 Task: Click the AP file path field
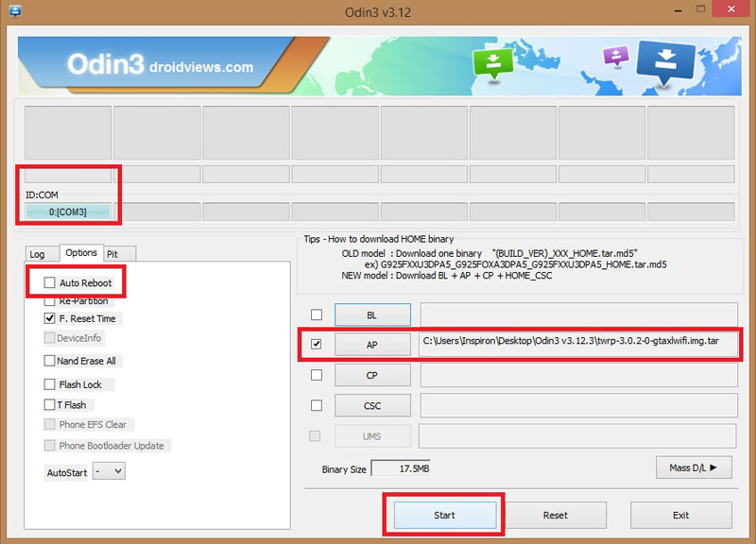578,344
